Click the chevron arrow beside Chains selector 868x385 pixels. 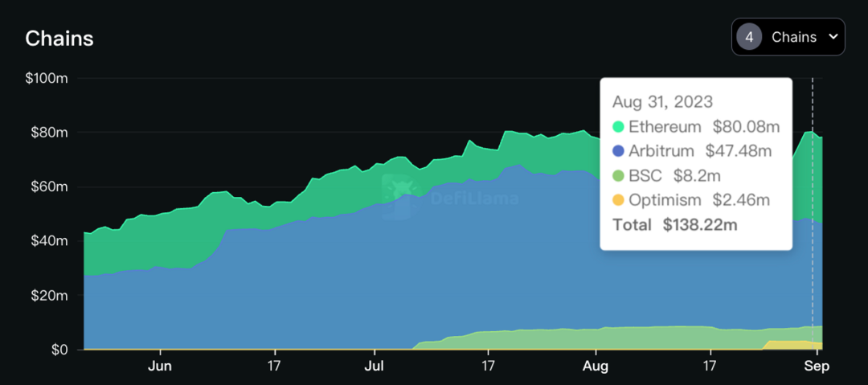tap(833, 37)
